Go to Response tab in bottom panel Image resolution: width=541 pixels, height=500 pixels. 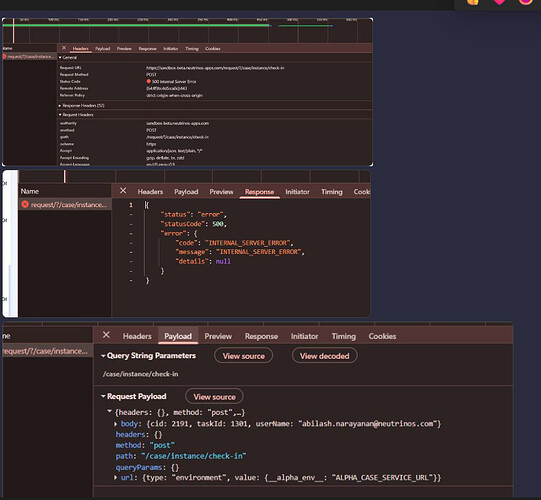click(261, 336)
